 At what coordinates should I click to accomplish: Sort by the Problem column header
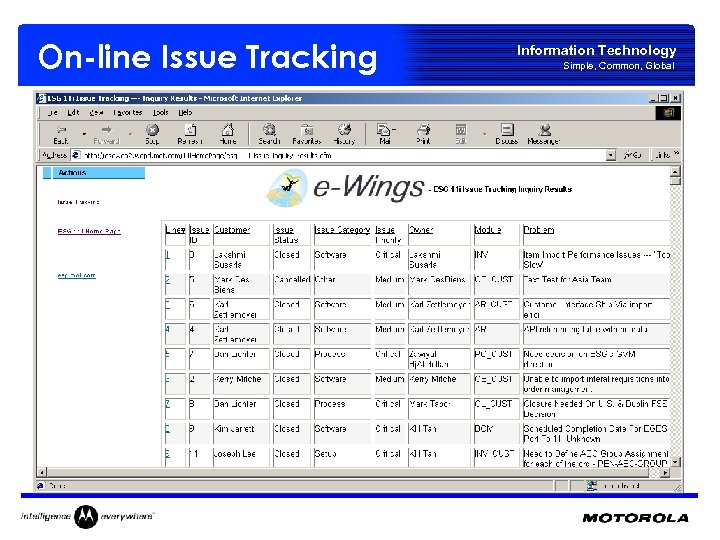pos(539,230)
